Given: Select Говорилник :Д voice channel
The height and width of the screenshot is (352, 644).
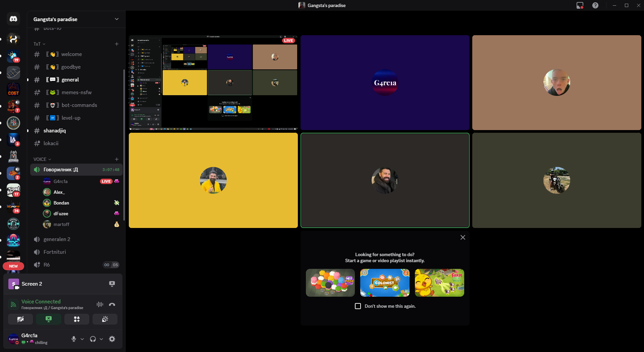Looking at the screenshot, I should pyautogui.click(x=76, y=170).
